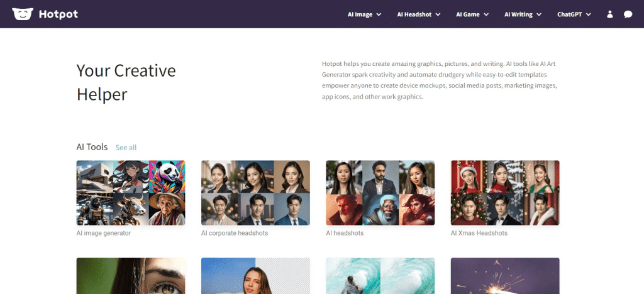Open the ChatGPT menu in navbar
This screenshot has width=644, height=294.
click(x=574, y=14)
